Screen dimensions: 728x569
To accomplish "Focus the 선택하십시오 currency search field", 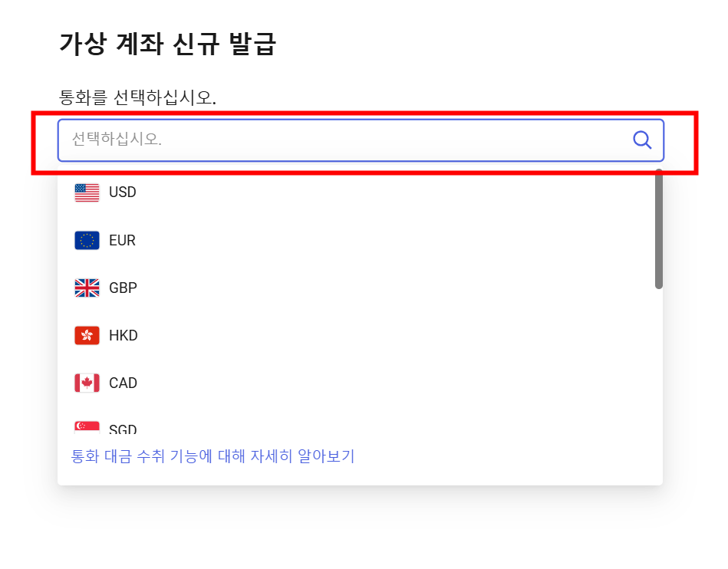I will tap(345, 140).
